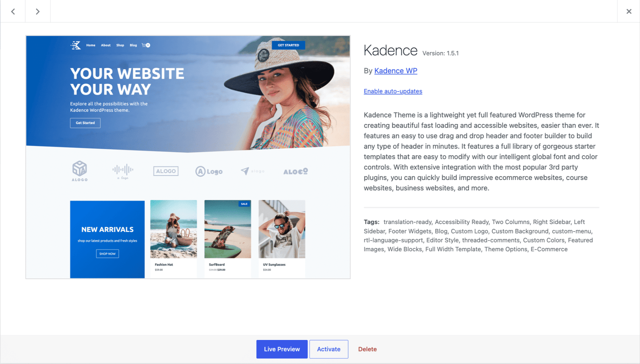The image size is (640, 364).
Task: Delete the Kadence theme
Action: click(367, 349)
